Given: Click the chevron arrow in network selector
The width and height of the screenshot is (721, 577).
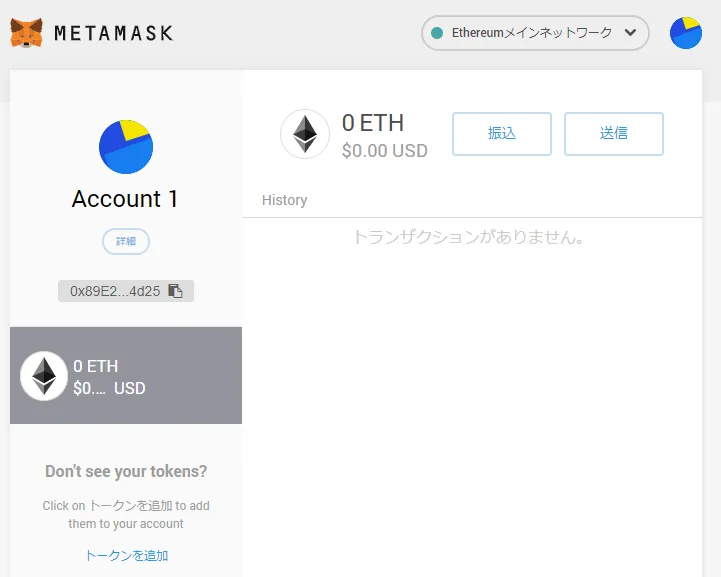Looking at the screenshot, I should point(630,33).
